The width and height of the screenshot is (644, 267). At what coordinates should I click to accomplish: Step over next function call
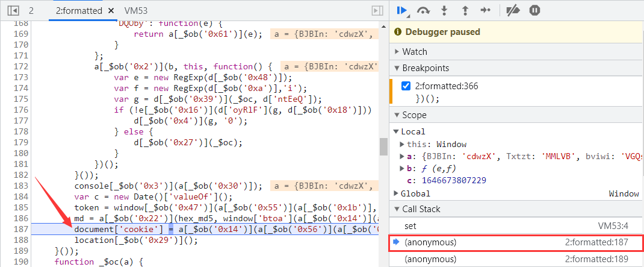(424, 10)
